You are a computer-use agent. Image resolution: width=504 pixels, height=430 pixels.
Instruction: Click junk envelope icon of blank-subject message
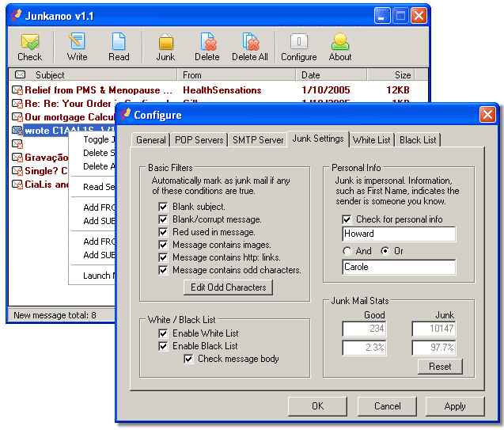pos(17,144)
